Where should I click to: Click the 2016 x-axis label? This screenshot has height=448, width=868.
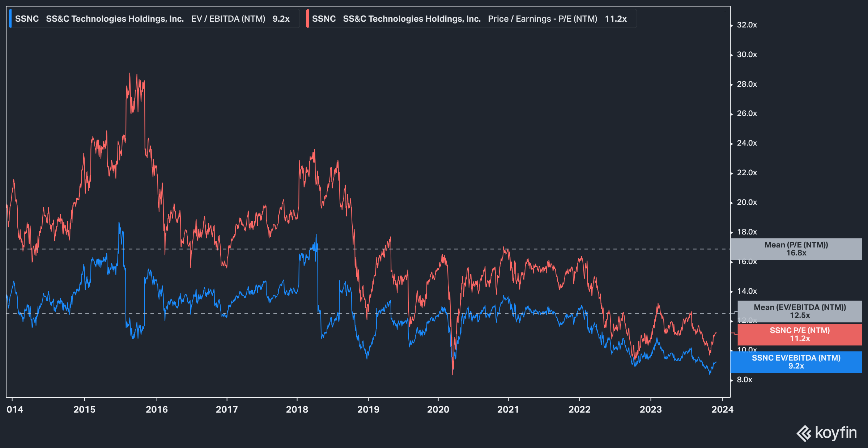157,410
